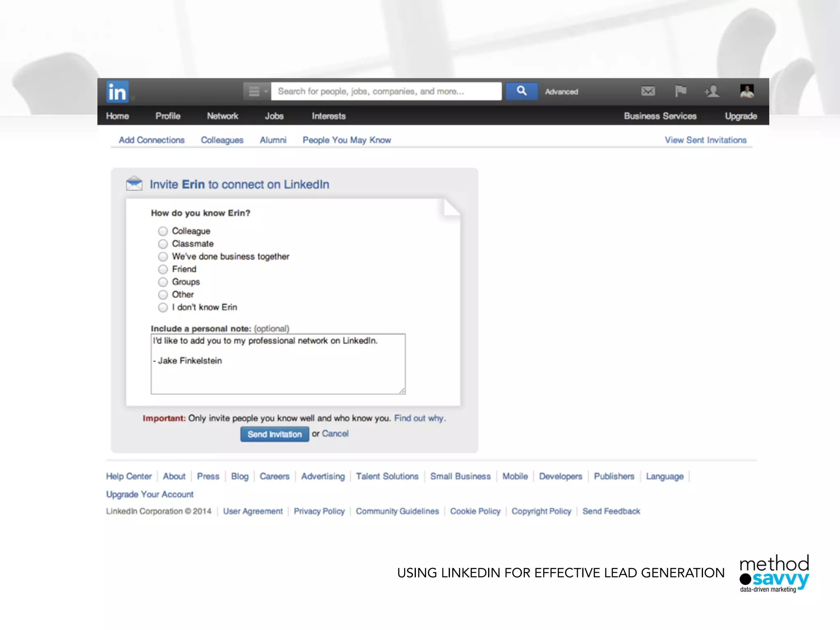
Task: Click the personal note textarea resize handle
Action: (402, 391)
